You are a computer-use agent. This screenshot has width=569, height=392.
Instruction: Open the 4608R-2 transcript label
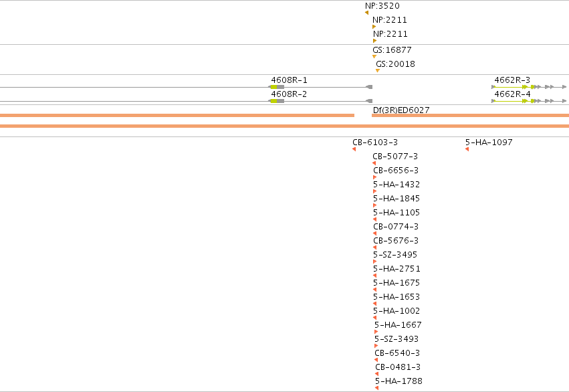(289, 94)
